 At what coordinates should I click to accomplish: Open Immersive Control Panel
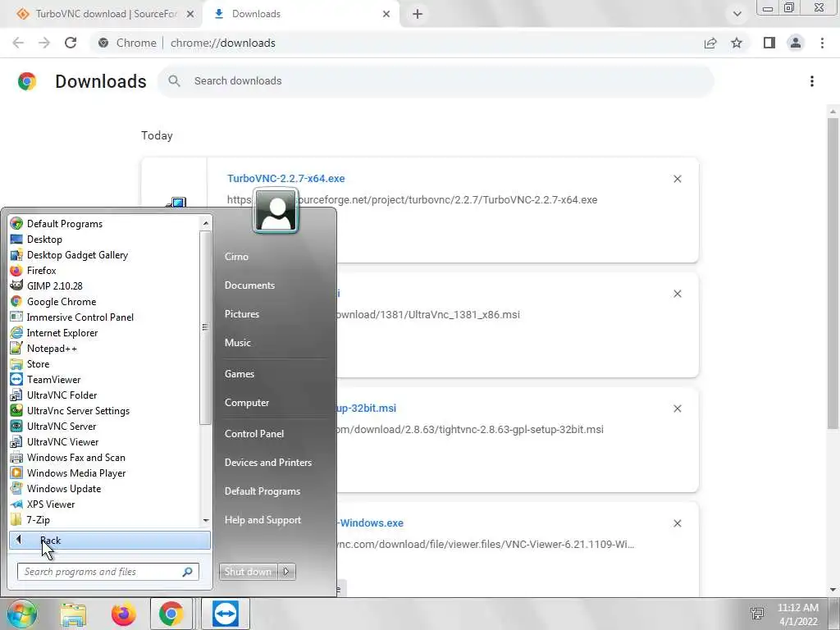click(80, 317)
